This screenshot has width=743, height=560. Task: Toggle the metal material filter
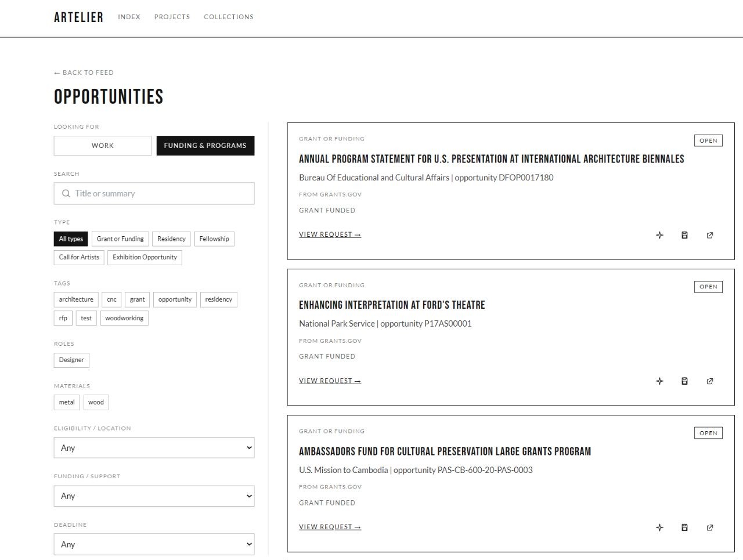(67, 403)
